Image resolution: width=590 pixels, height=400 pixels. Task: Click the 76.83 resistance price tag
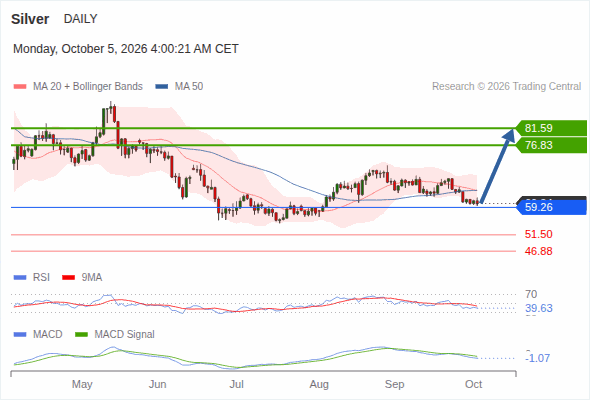click(x=551, y=145)
